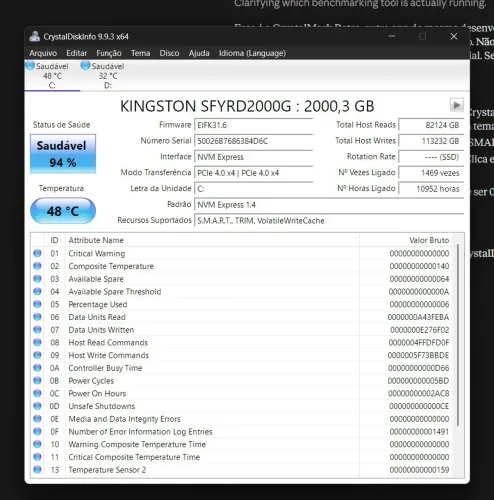This screenshot has height=500, width=494.
Task: Click raw value 0000000E276F02
Action: click(420, 330)
